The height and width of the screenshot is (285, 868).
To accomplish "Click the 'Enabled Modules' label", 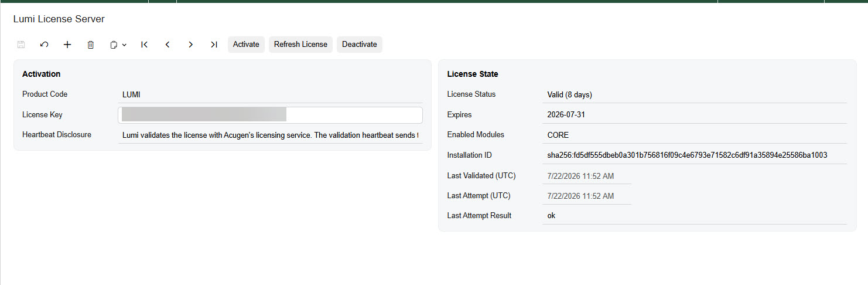I will point(476,134).
